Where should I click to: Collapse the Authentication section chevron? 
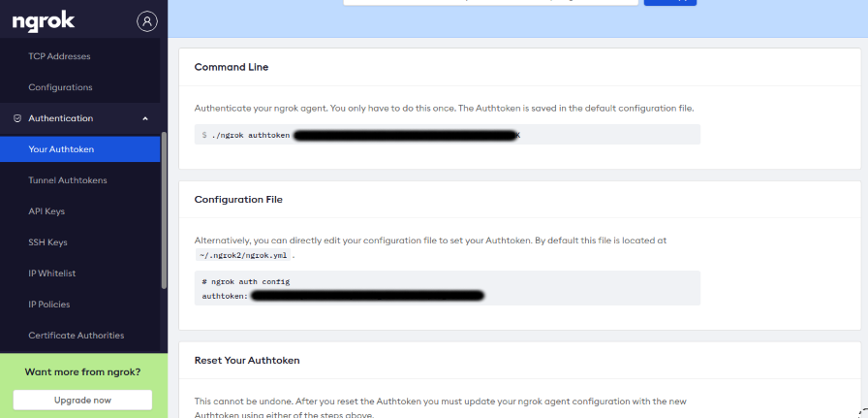pos(145,118)
